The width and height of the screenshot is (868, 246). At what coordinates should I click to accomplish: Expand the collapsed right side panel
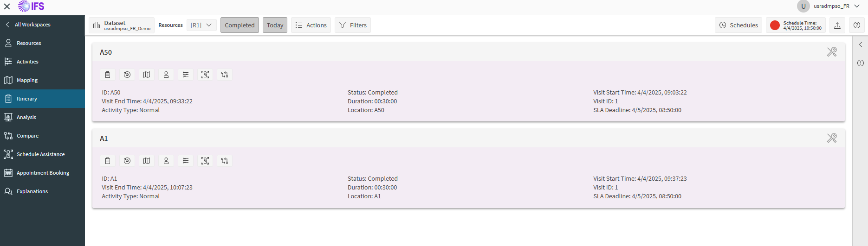click(861, 44)
